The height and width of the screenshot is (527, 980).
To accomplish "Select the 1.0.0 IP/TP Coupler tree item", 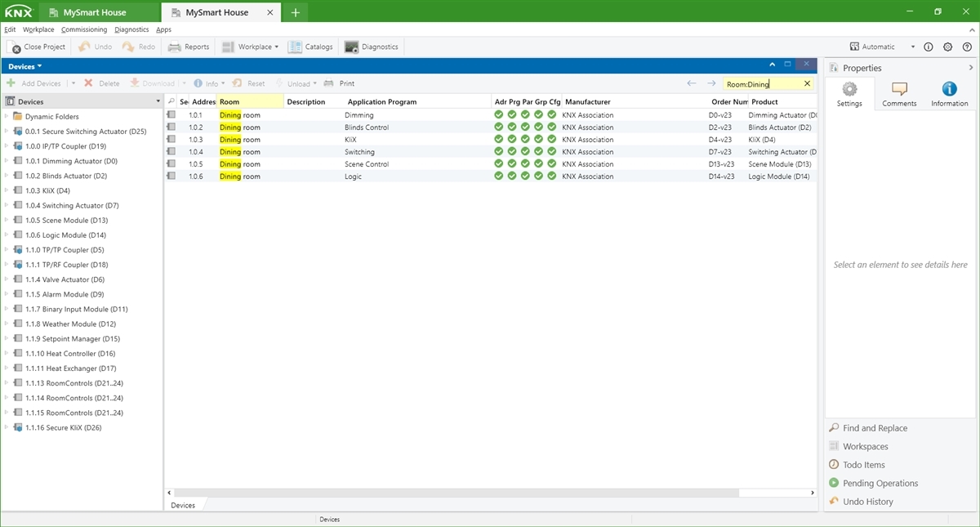I will point(65,146).
